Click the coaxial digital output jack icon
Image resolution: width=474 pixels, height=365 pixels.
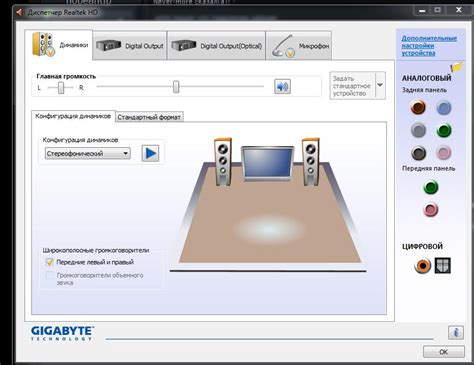point(423,266)
